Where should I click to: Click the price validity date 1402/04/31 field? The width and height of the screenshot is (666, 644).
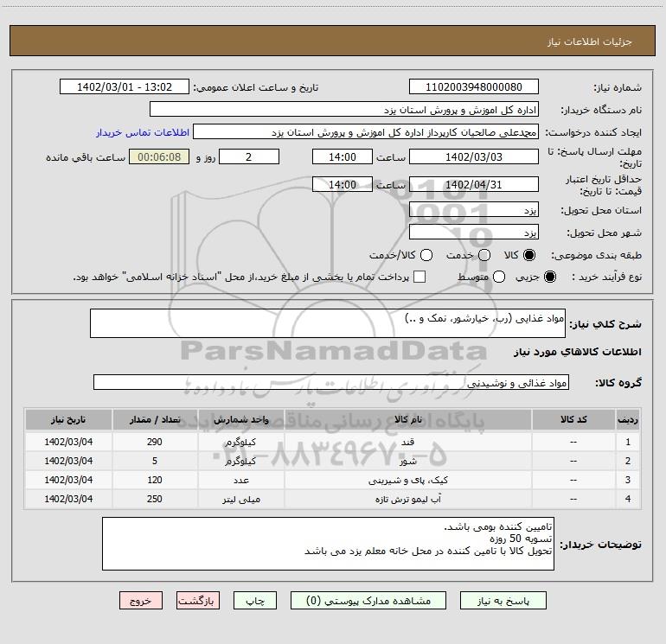pyautogui.click(x=474, y=184)
